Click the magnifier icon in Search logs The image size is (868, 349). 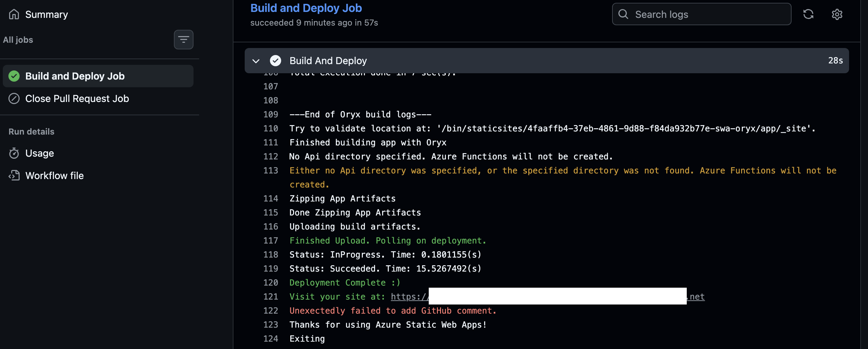point(623,14)
